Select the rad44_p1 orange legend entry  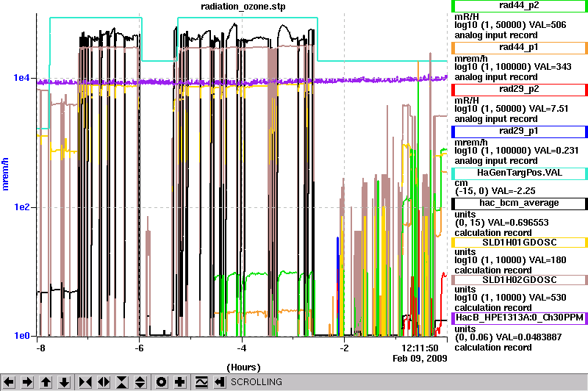[x=520, y=48]
